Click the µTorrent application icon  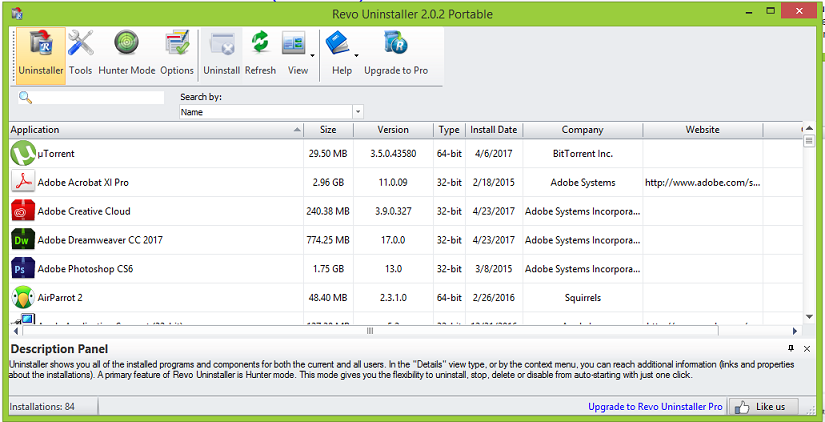click(23, 154)
